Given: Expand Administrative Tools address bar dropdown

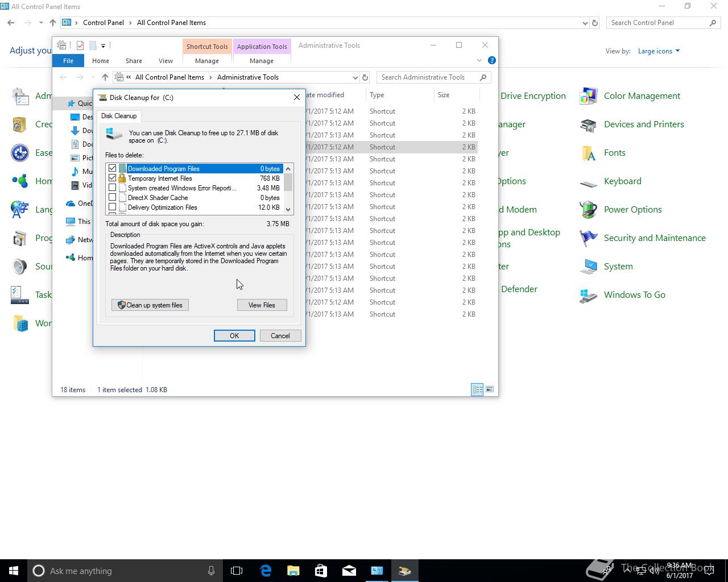Looking at the screenshot, I should (x=355, y=77).
